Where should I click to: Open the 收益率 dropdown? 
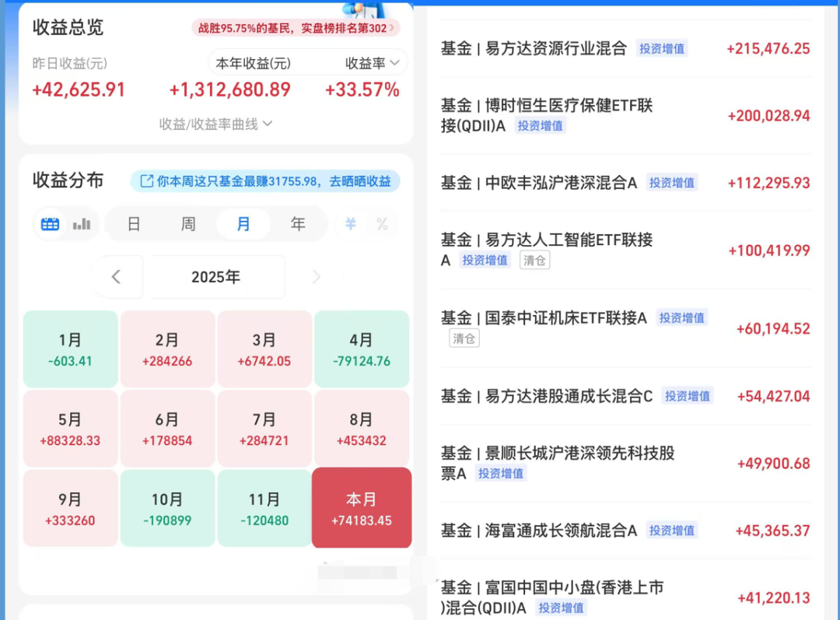[x=372, y=63]
